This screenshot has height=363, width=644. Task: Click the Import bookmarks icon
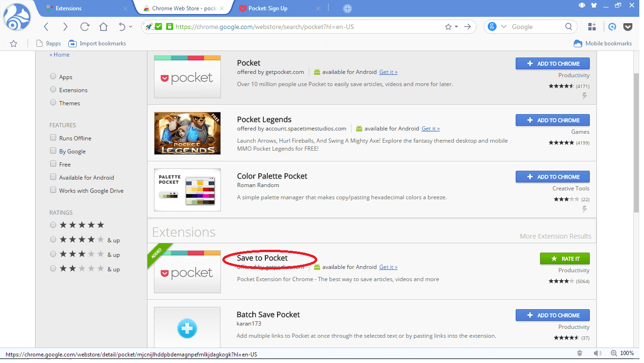click(73, 44)
